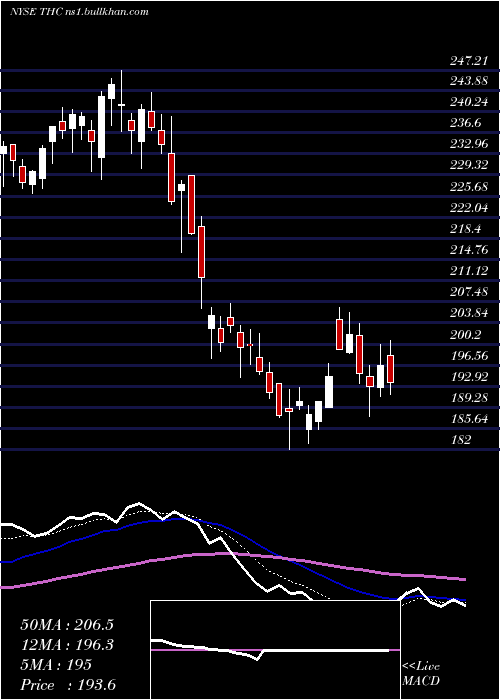The width and height of the screenshot is (500, 700).
Task: Click the 189.28 price axis label
Action: (x=469, y=398)
